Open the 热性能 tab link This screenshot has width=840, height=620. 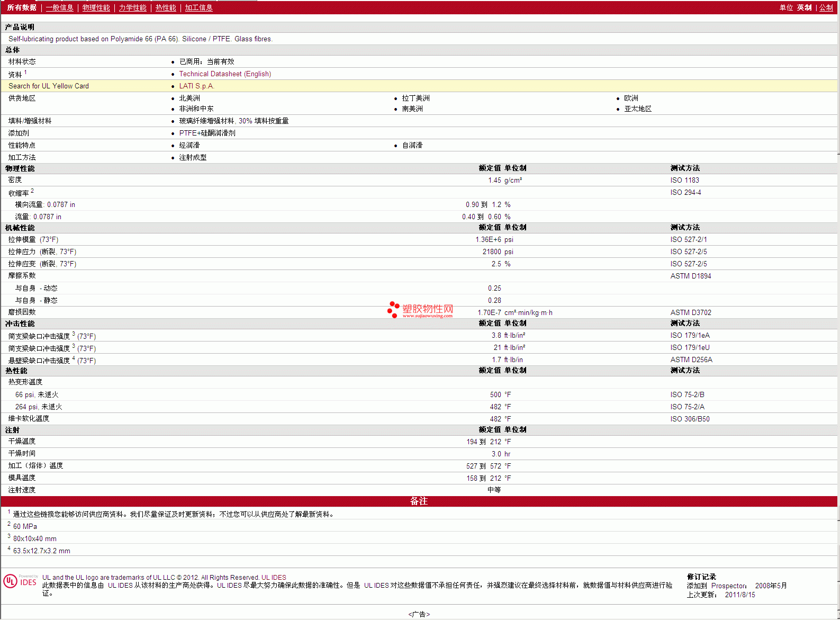point(166,7)
